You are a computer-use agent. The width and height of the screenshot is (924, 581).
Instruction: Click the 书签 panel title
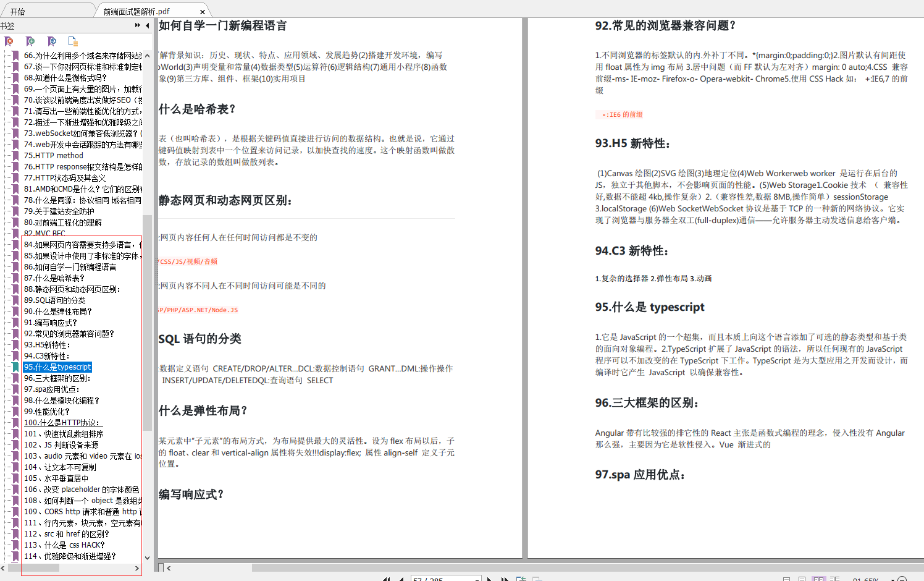[x=7, y=26]
